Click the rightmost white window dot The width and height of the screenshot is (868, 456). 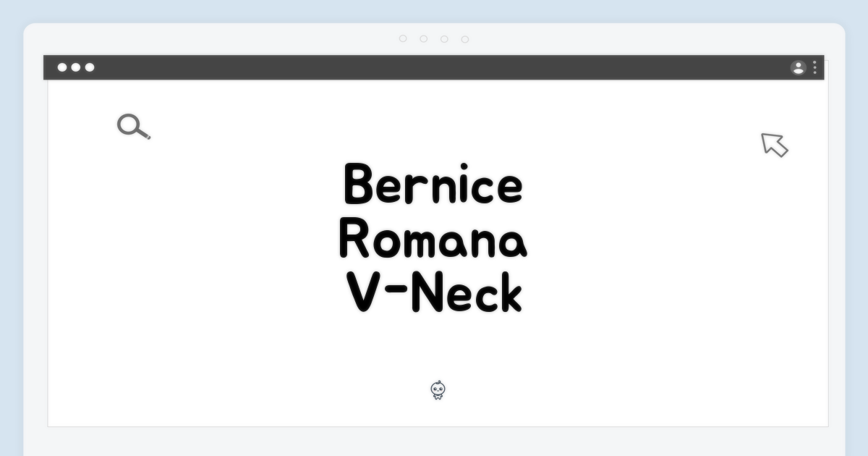tap(90, 67)
